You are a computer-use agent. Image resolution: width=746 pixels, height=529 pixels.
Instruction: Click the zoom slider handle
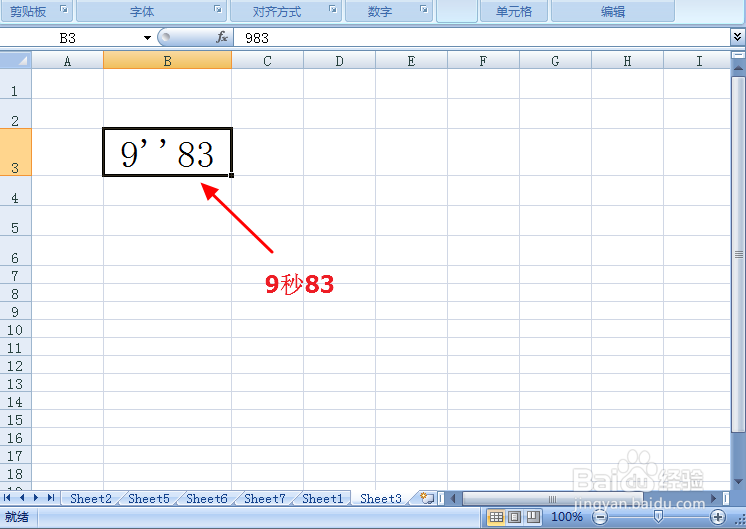click(658, 517)
